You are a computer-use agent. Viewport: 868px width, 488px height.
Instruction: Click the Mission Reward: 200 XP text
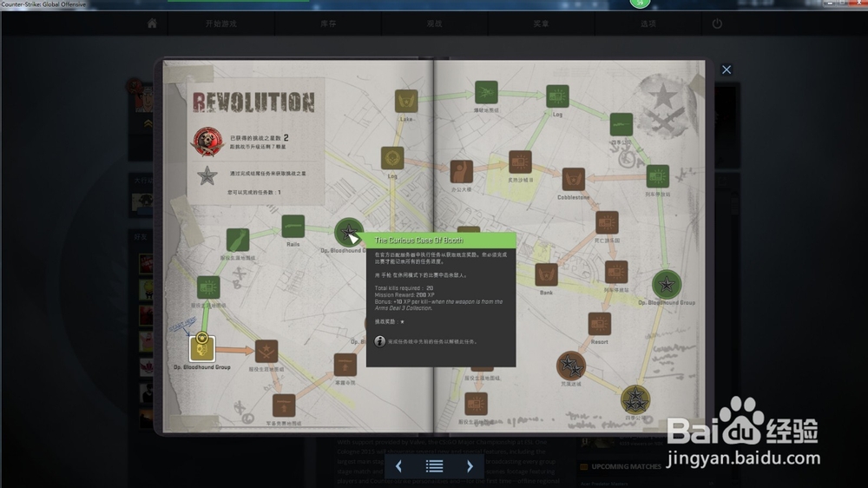coord(404,294)
